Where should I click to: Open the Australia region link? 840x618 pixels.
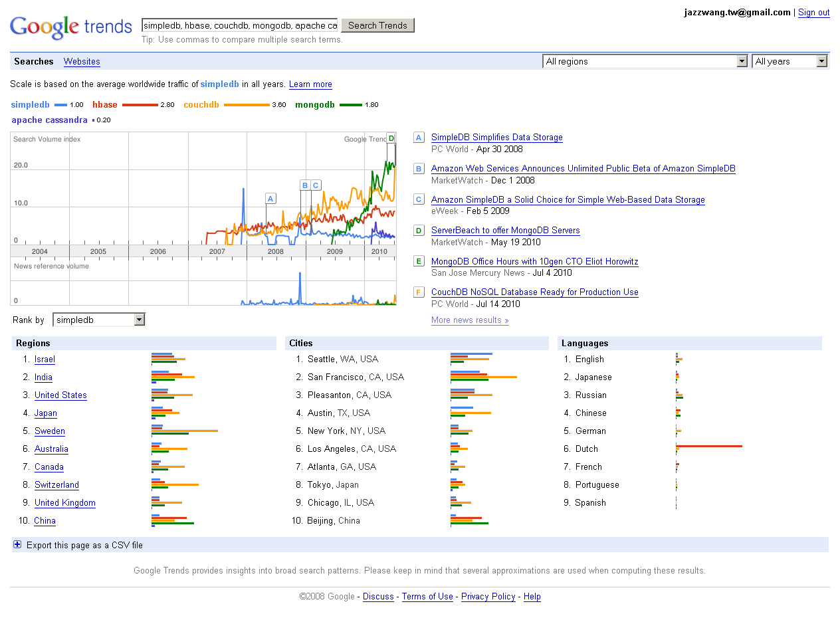click(x=51, y=449)
